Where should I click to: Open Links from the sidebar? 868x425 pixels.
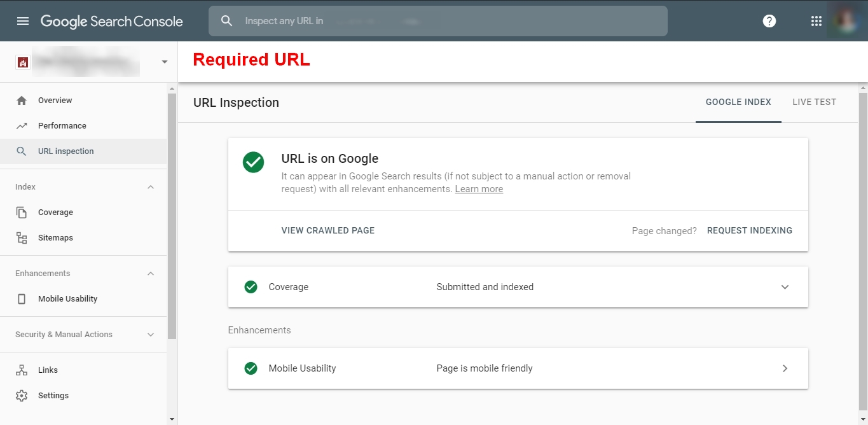(x=83, y=370)
